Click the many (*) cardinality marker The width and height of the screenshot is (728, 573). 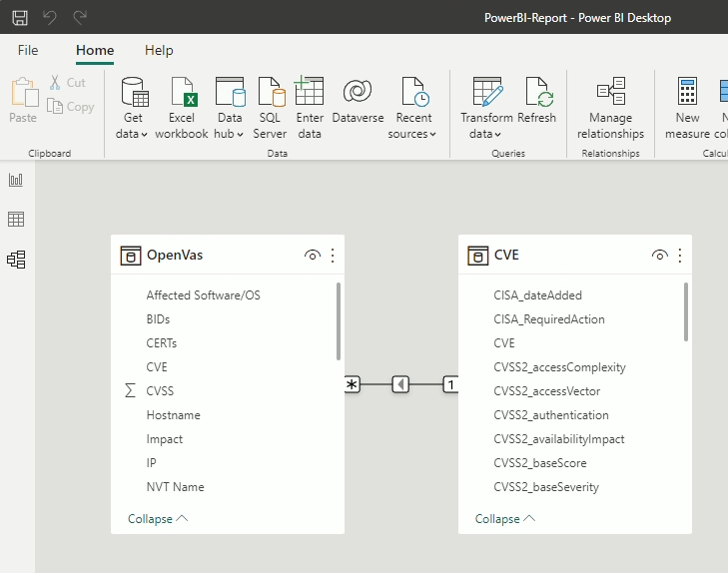coord(353,384)
